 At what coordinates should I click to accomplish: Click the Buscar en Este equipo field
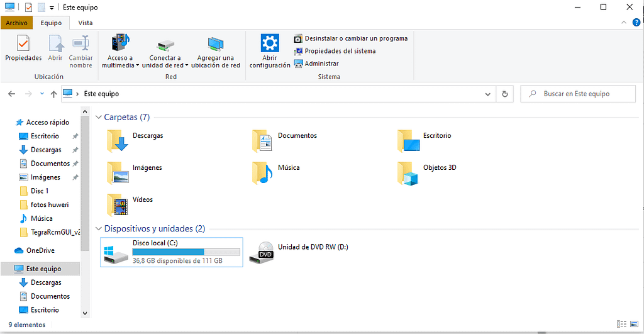[x=578, y=94]
